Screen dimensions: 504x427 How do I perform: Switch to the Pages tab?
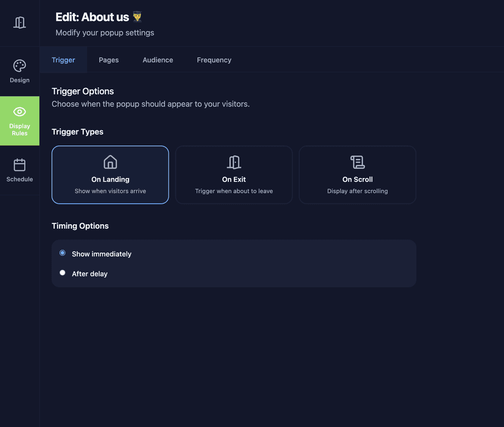coord(108,60)
